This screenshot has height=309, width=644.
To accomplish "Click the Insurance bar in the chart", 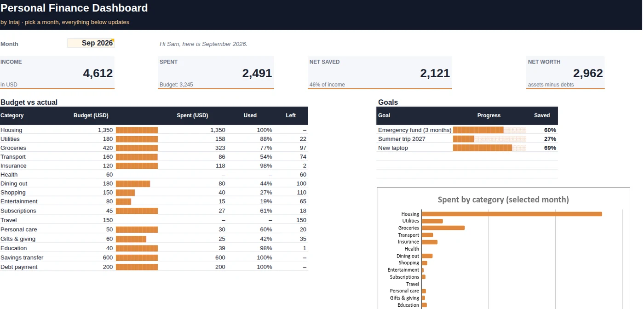I will 430,242.
